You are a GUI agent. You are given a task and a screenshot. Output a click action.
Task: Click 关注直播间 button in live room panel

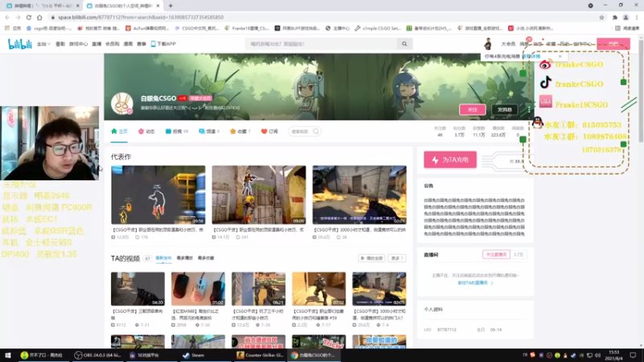pyautogui.click(x=496, y=254)
